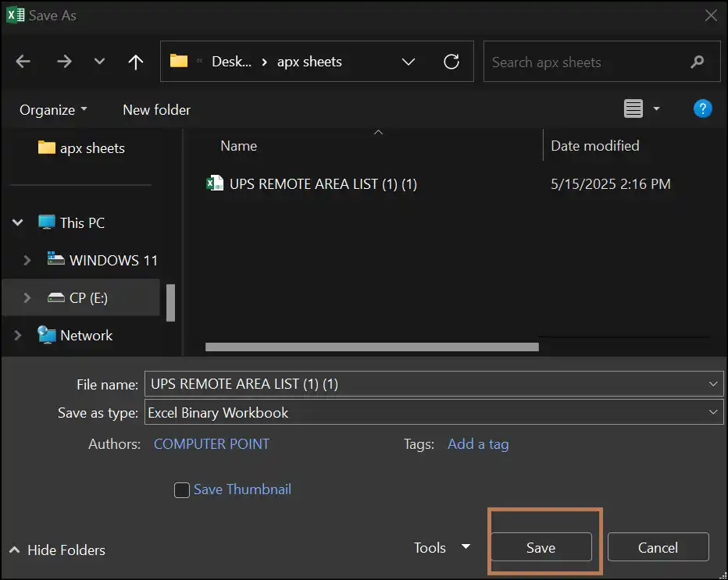Select This PC in navigation pane
The height and width of the screenshot is (580, 728).
[72, 222]
